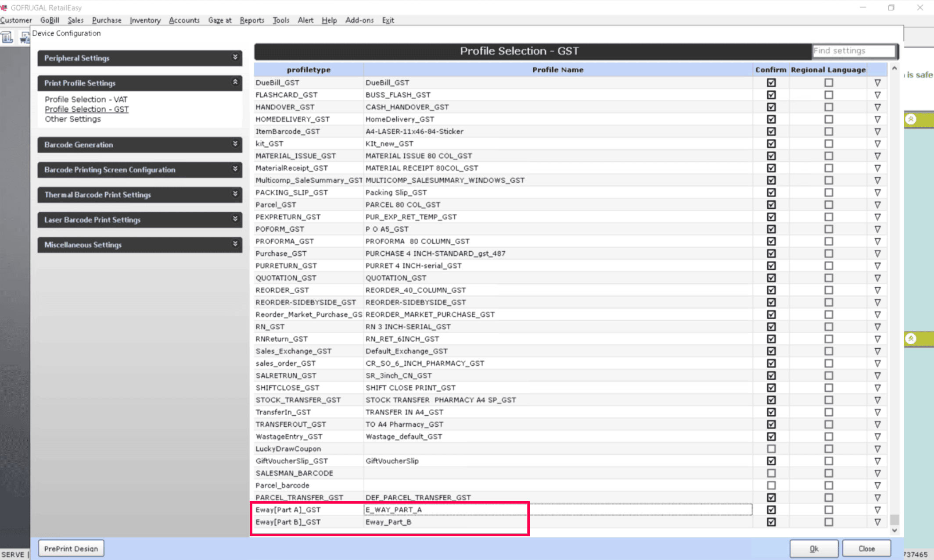Click the Find settings search field

pos(853,51)
